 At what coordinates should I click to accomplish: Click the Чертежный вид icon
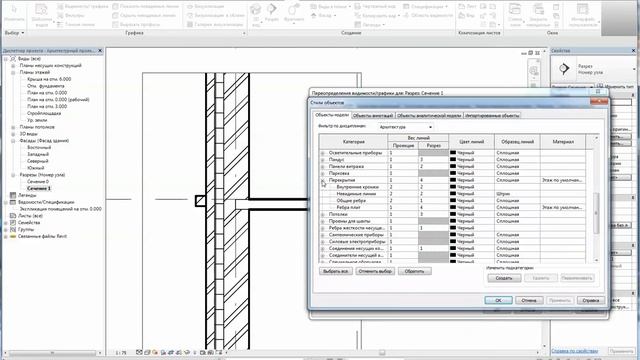click(x=358, y=7)
